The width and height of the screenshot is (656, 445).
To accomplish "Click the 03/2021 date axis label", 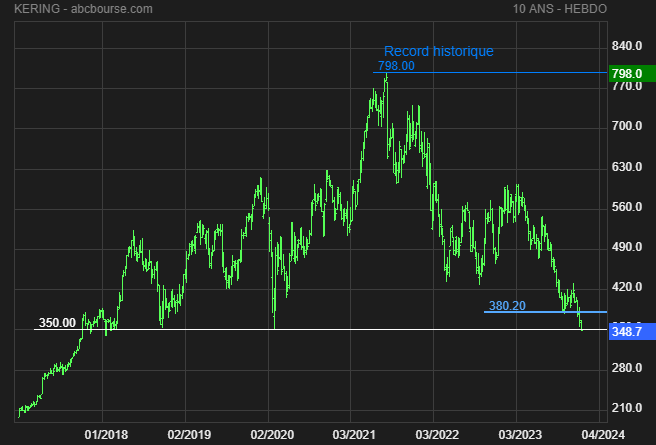I will (x=354, y=435).
